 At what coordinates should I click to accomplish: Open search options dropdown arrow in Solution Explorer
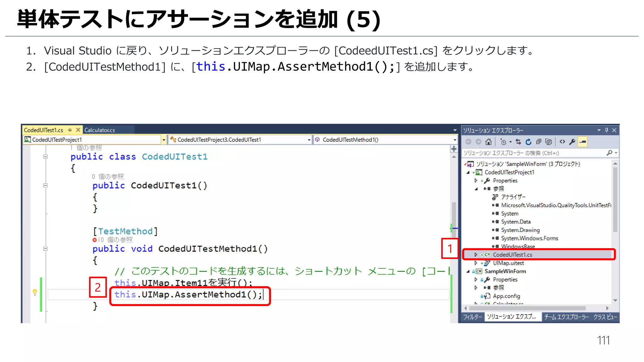[x=616, y=153]
